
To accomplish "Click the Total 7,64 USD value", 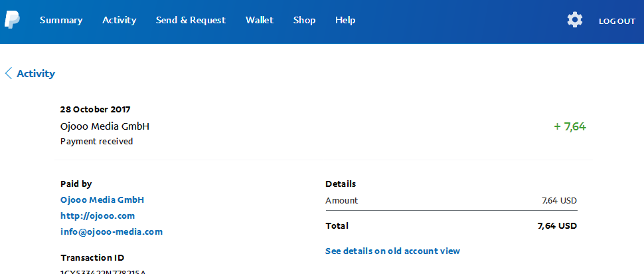I will (557, 226).
